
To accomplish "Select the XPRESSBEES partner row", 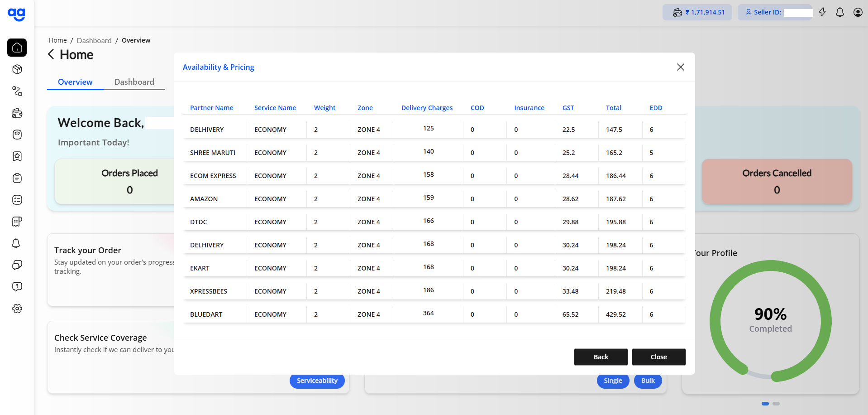I will tap(434, 291).
